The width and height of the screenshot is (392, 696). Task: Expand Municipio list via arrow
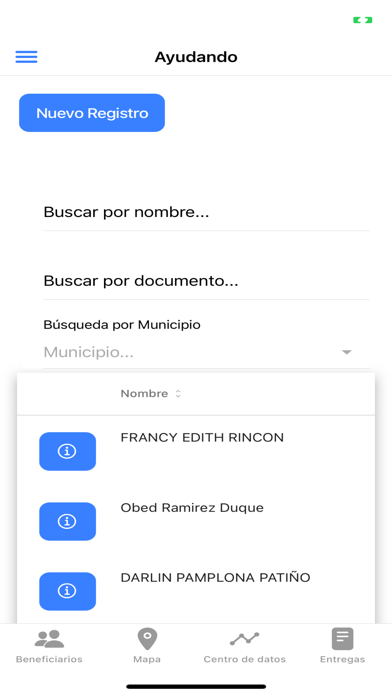tap(347, 352)
